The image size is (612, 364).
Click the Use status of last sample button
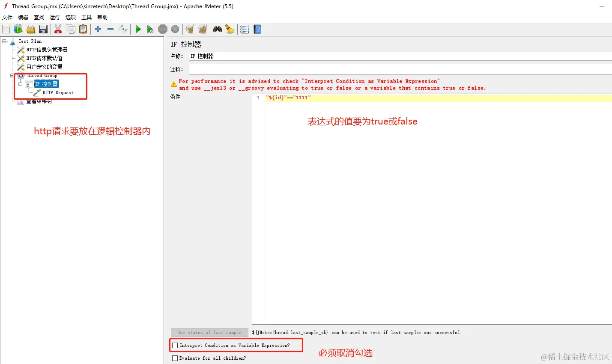coord(209,332)
